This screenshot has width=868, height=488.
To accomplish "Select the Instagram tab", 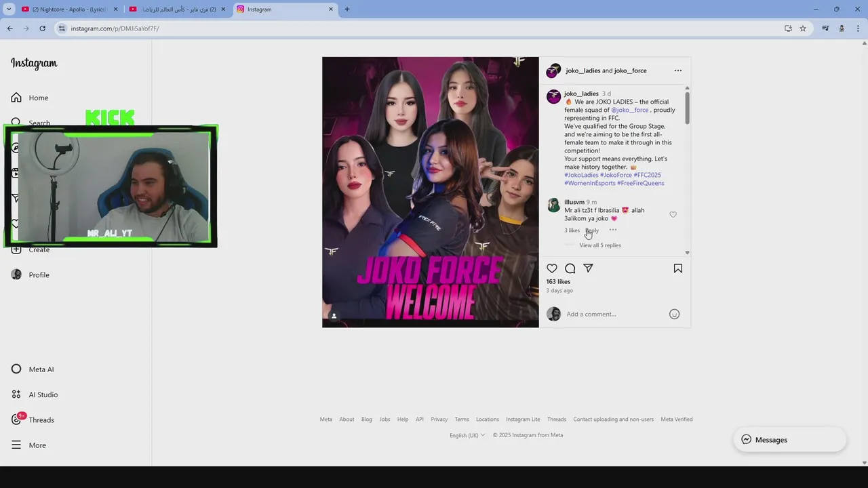I will (285, 9).
